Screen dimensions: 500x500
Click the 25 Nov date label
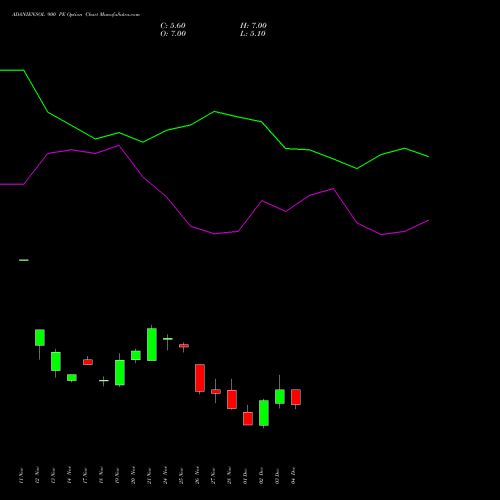[x=182, y=476]
